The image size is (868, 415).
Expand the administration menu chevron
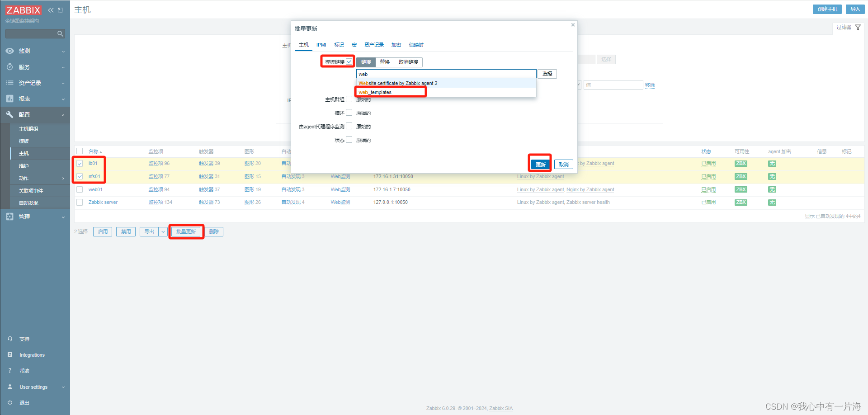pyautogui.click(x=63, y=217)
